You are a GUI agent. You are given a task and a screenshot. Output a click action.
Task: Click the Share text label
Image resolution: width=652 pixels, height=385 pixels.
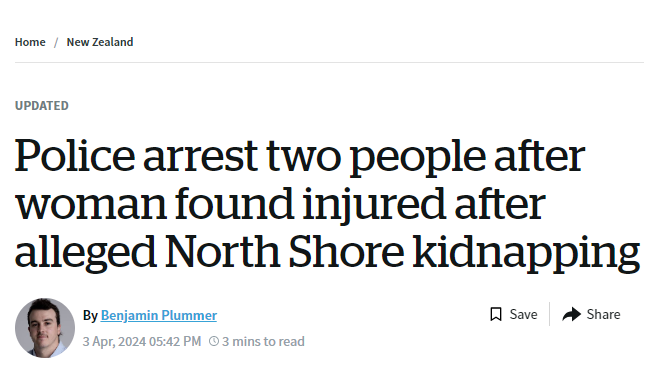tap(603, 314)
